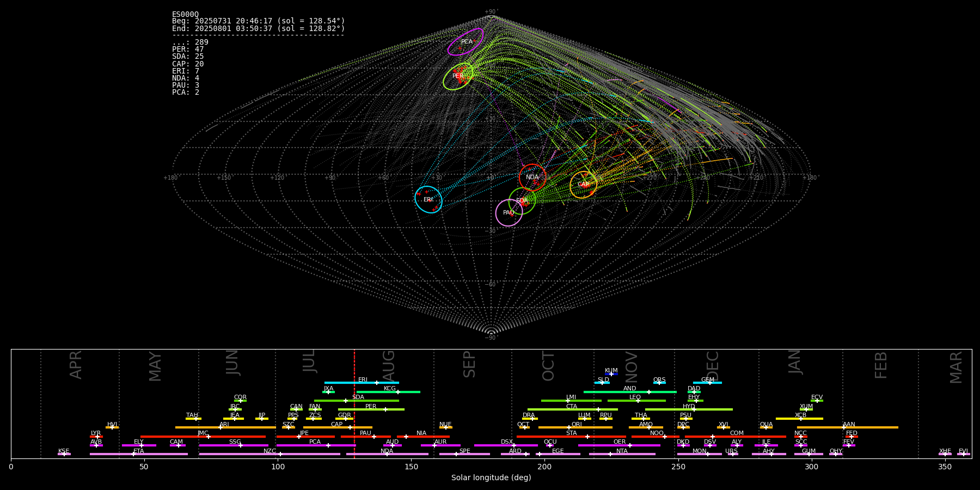Click the +90° pole label atop sky map
980x490 pixels.
click(x=491, y=12)
